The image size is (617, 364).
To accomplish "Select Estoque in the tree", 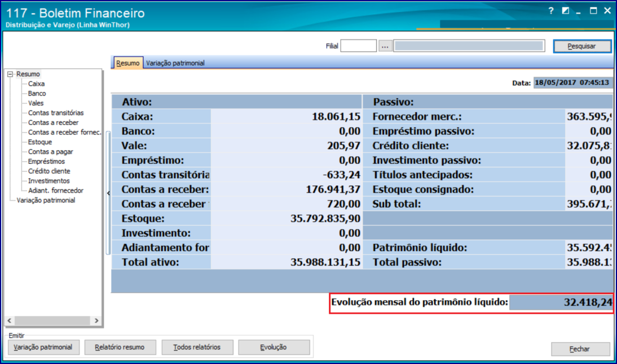I will coord(39,142).
